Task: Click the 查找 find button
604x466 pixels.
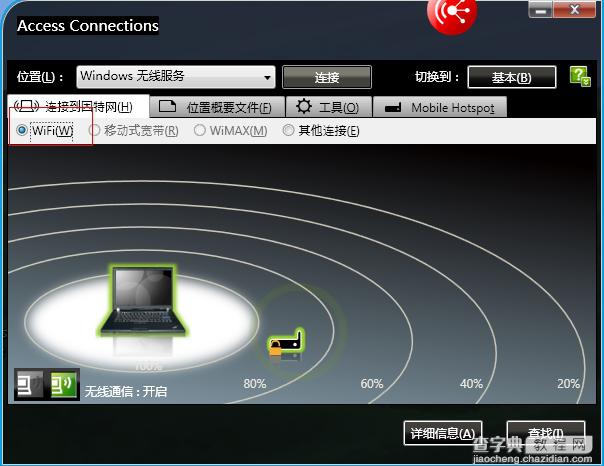Action: point(546,433)
